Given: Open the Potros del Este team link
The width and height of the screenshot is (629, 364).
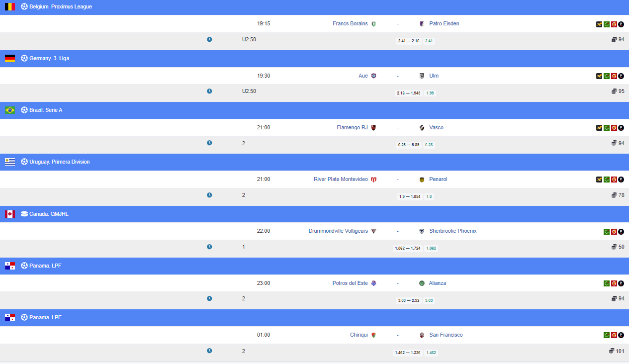Looking at the screenshot, I should (351, 283).
